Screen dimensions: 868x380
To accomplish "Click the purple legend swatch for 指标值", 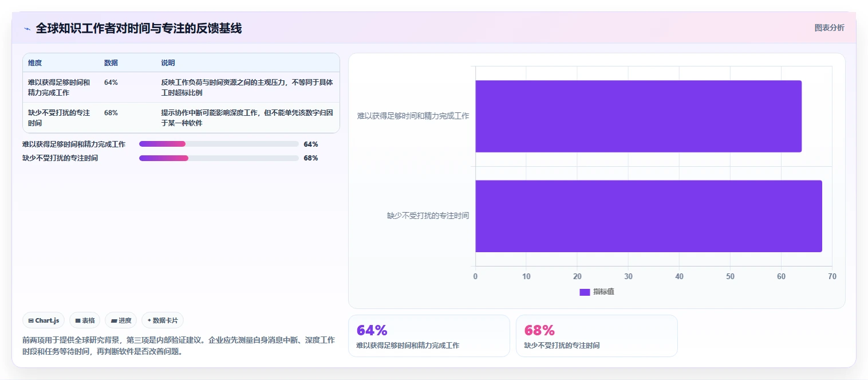I will (x=585, y=292).
